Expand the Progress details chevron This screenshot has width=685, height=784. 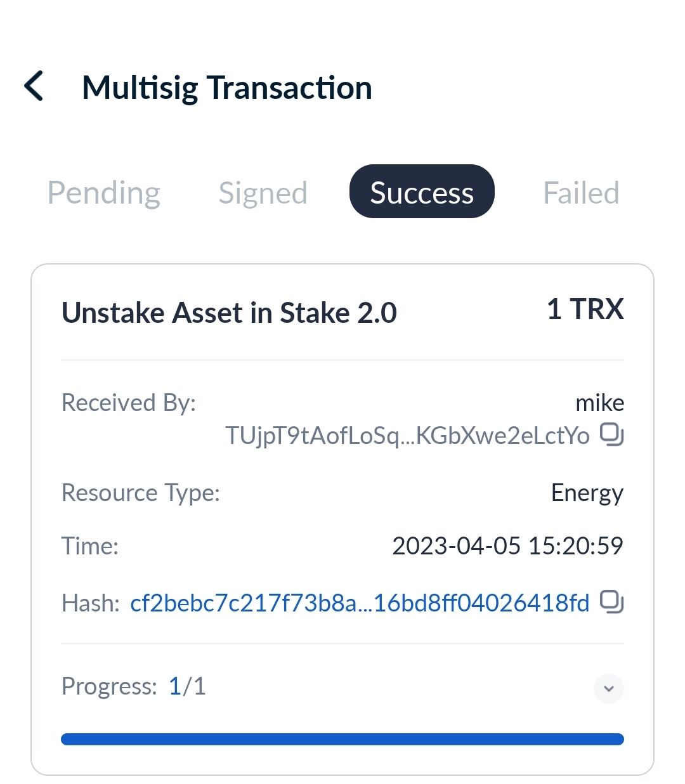click(608, 689)
